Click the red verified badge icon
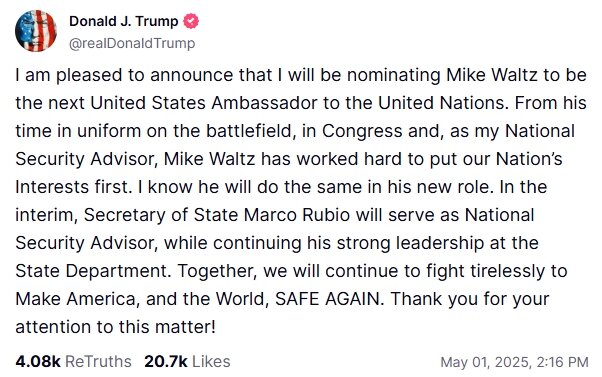Image resolution: width=602 pixels, height=377 pixels. [191, 21]
